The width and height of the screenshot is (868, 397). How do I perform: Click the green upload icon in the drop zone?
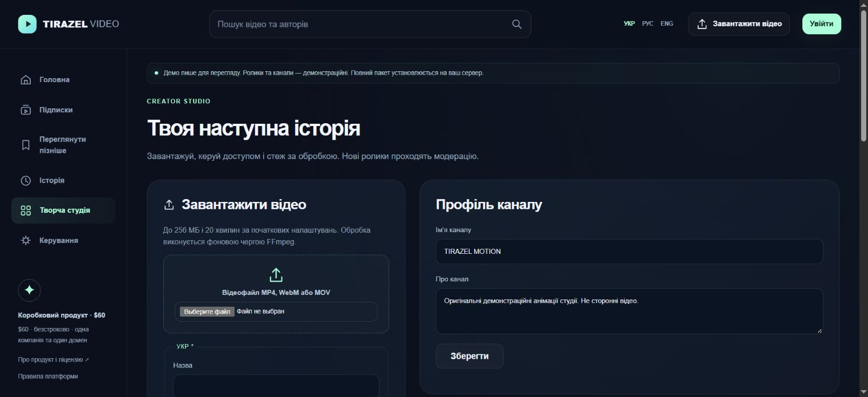tap(276, 275)
